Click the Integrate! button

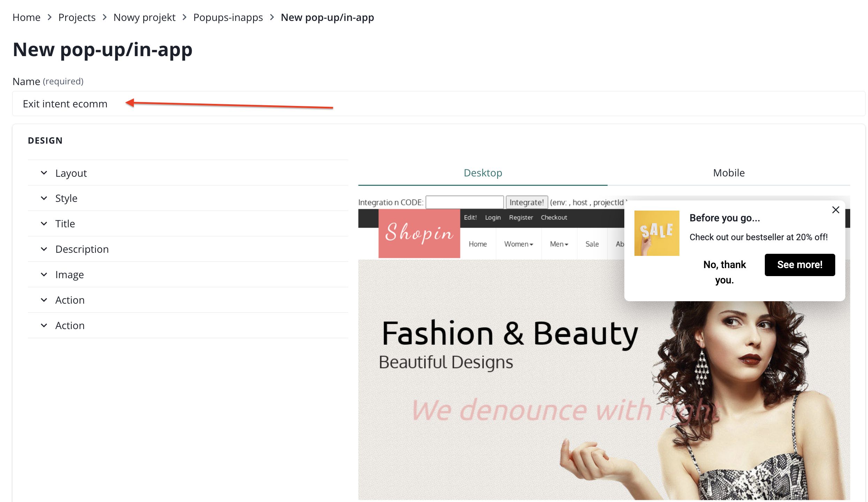click(526, 202)
